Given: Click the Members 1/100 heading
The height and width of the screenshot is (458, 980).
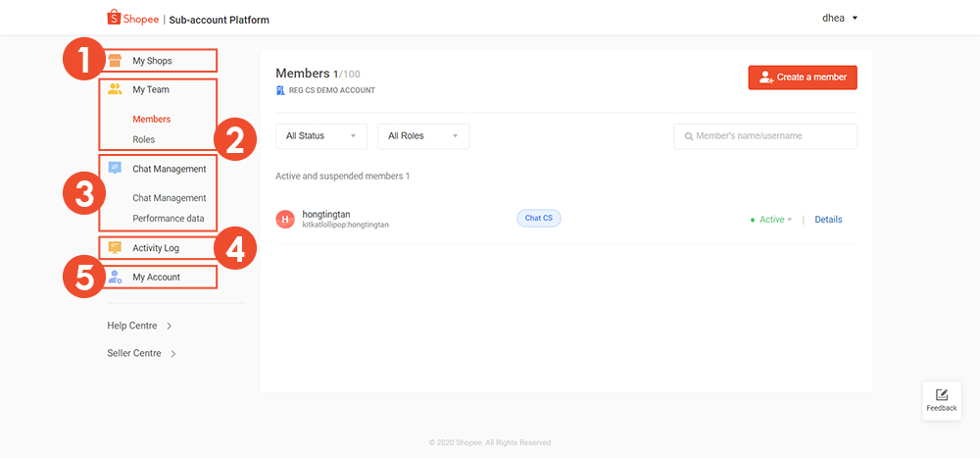Looking at the screenshot, I should click(318, 74).
